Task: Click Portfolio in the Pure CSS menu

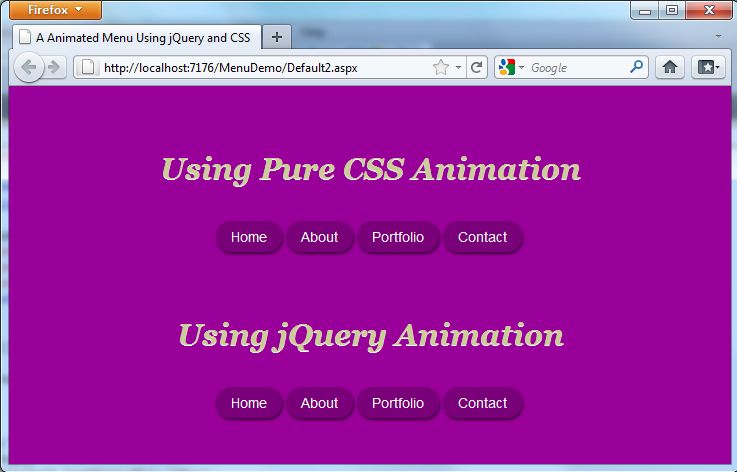Action: point(398,237)
